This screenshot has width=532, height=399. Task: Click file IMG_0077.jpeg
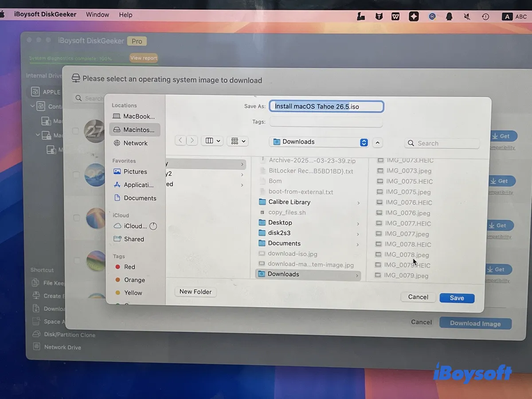click(407, 234)
